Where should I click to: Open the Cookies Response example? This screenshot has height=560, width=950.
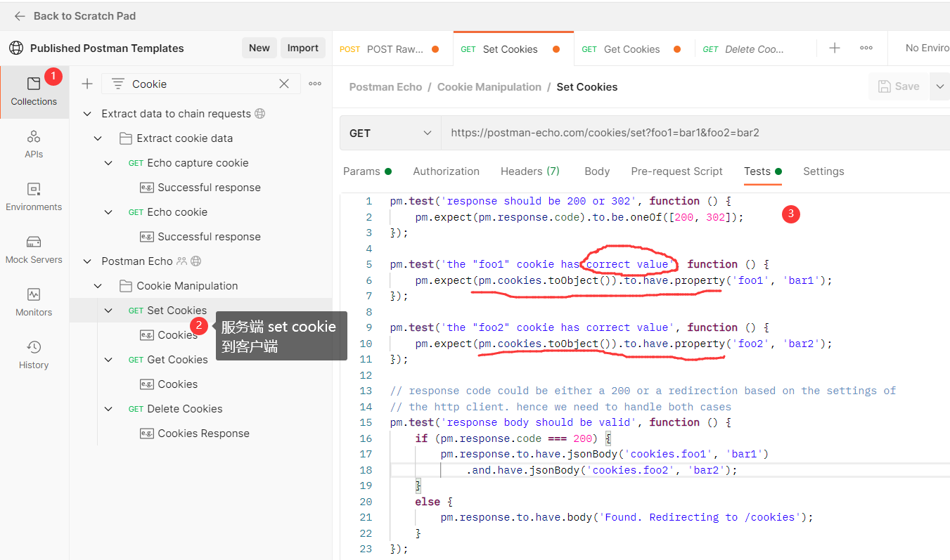tap(203, 434)
